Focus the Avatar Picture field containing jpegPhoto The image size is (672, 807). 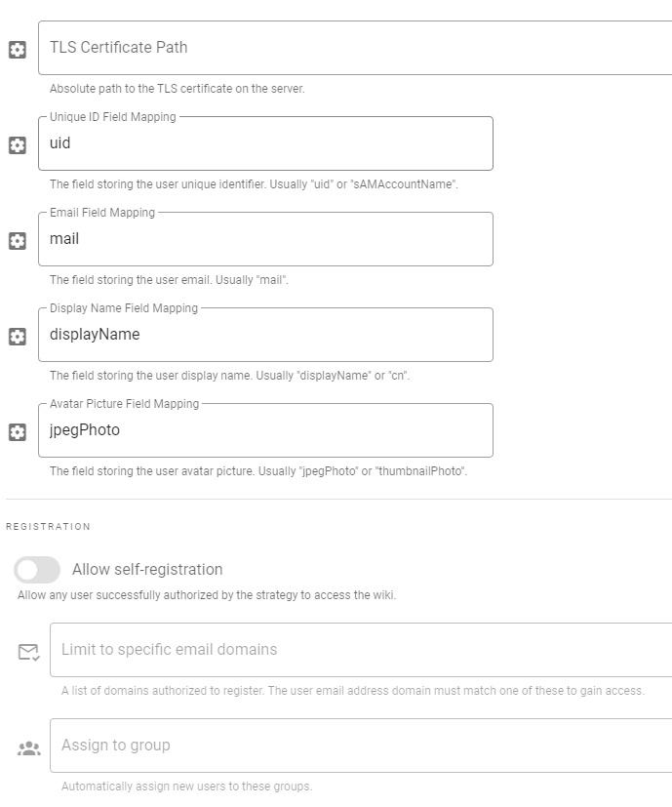click(x=265, y=430)
